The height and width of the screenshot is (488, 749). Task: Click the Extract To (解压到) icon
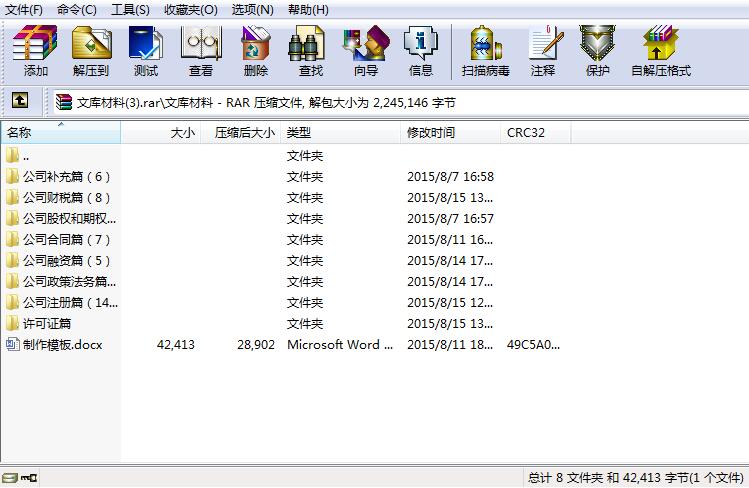tap(92, 52)
